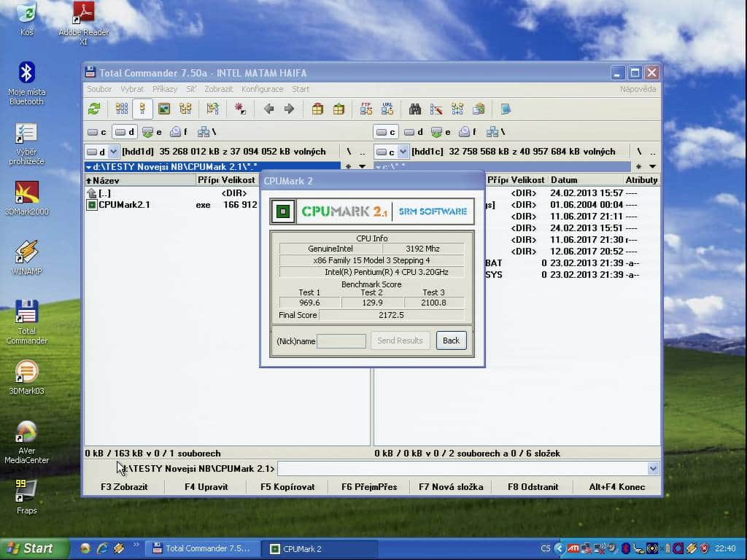This screenshot has width=747, height=560.
Task: Open the Vybrat menu
Action: 132,89
